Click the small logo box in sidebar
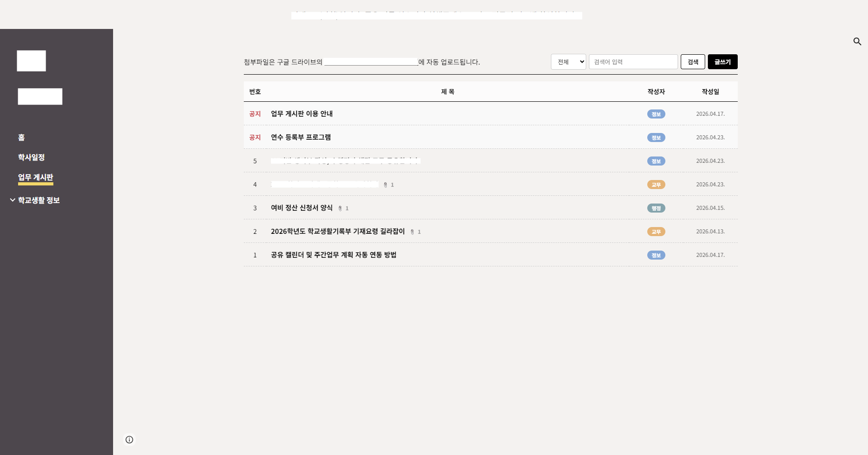 (31, 61)
